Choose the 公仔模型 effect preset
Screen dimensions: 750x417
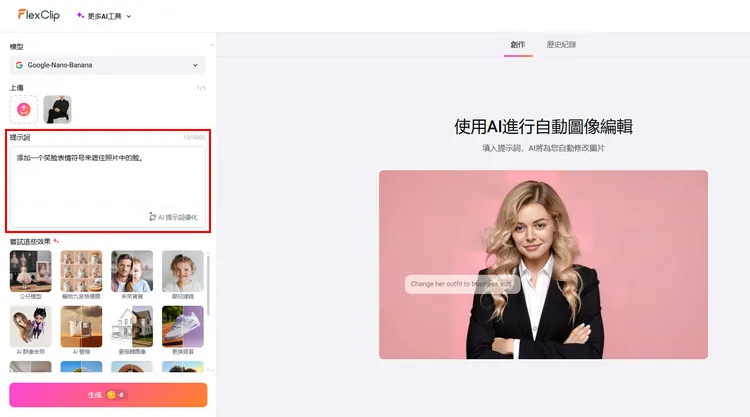point(30,271)
